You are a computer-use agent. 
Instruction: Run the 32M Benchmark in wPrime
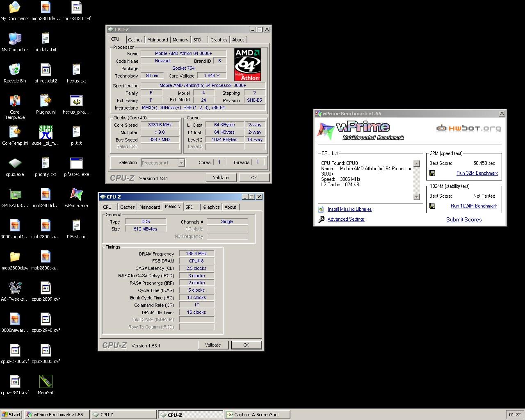coord(477,173)
